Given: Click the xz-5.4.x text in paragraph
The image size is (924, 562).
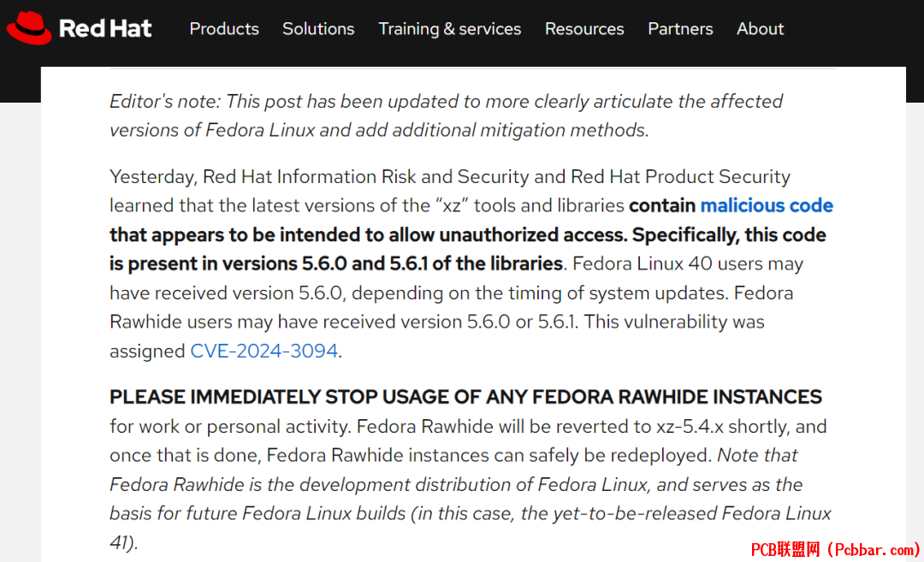Looking at the screenshot, I should coord(690,427).
